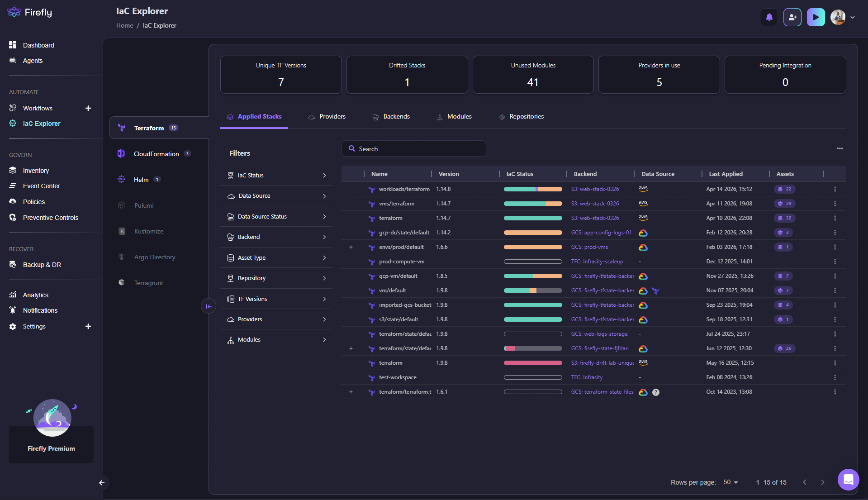Image resolution: width=868 pixels, height=500 pixels.
Task: Open the notifications bell icon
Action: 769,17
